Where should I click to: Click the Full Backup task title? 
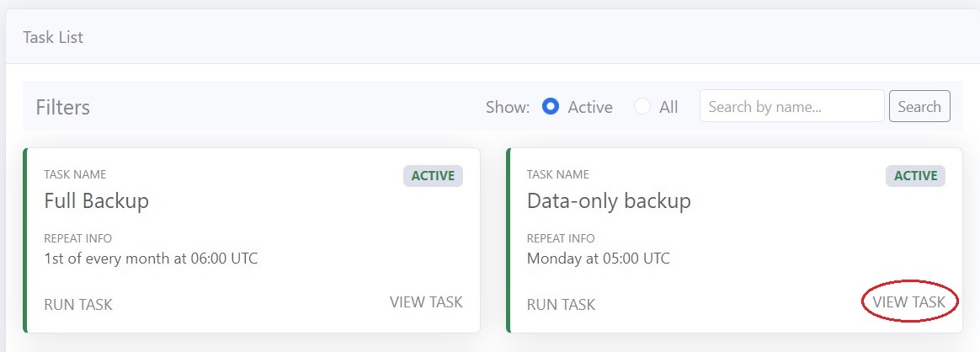coord(96,201)
